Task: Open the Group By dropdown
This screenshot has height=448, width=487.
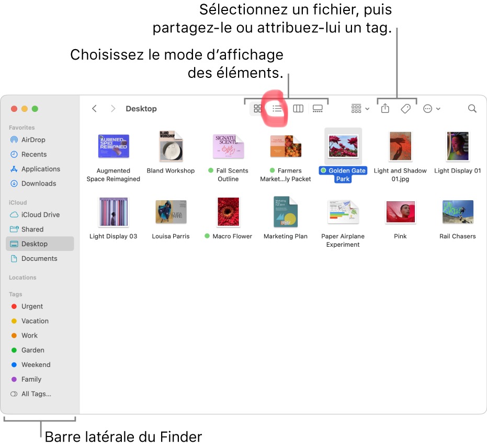Action: pos(360,109)
